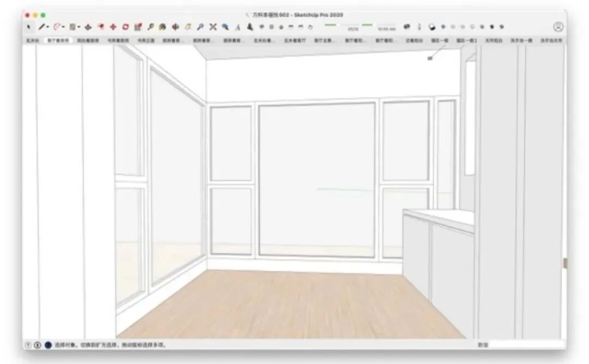Viewport: 589px width, 364px height.
Task: Activate the Push/Pull tool
Action: tap(88, 27)
